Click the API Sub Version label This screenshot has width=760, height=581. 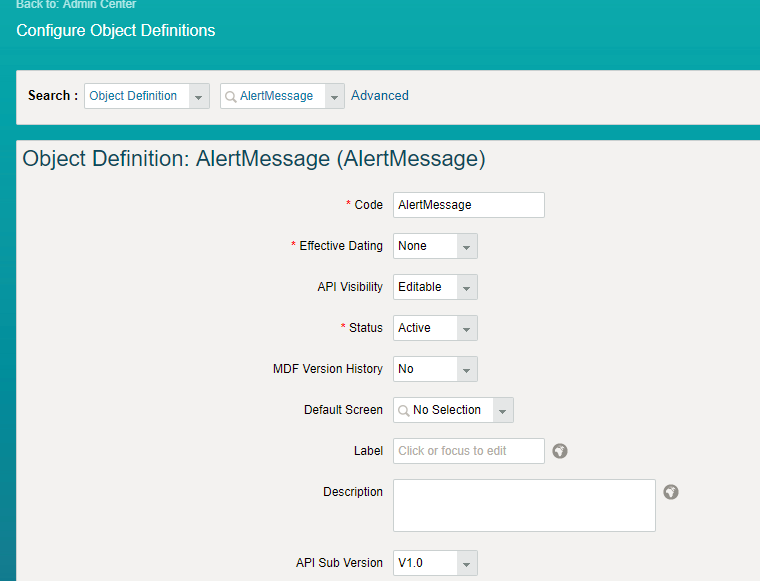[339, 563]
